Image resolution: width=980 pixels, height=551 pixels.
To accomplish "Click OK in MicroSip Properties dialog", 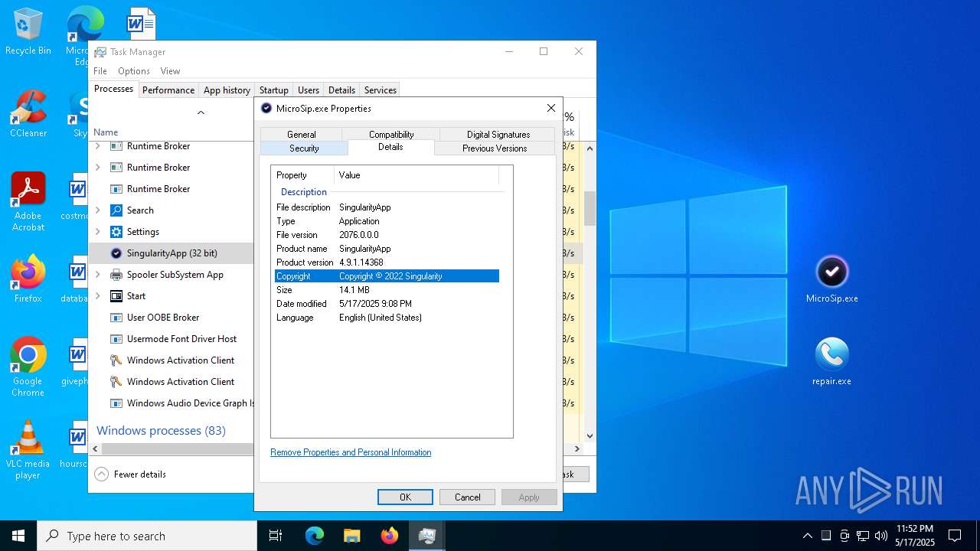I will (x=405, y=497).
